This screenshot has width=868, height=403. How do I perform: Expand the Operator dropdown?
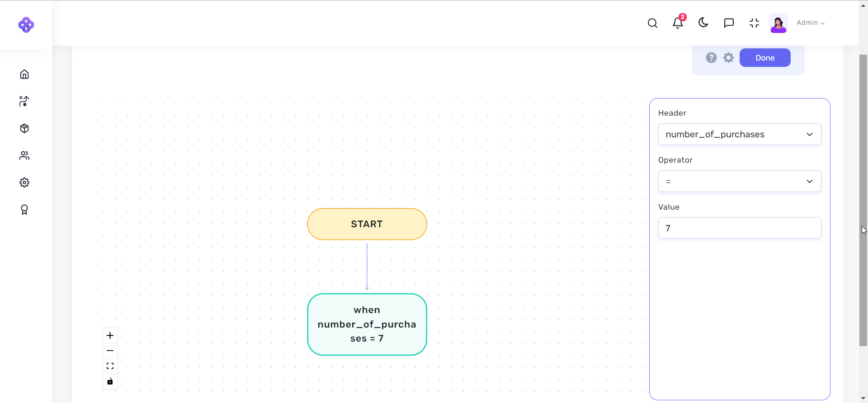click(x=739, y=181)
